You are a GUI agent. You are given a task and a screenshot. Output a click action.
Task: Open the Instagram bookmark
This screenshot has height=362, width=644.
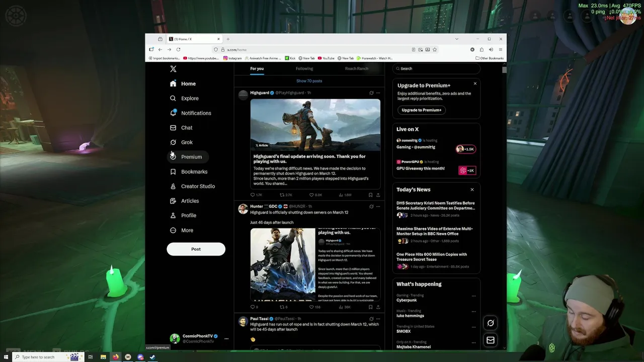tap(232, 58)
